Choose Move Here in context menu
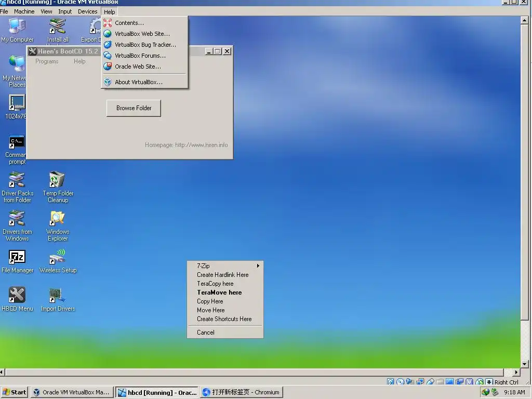Image resolution: width=532 pixels, height=399 pixels. [225, 310]
